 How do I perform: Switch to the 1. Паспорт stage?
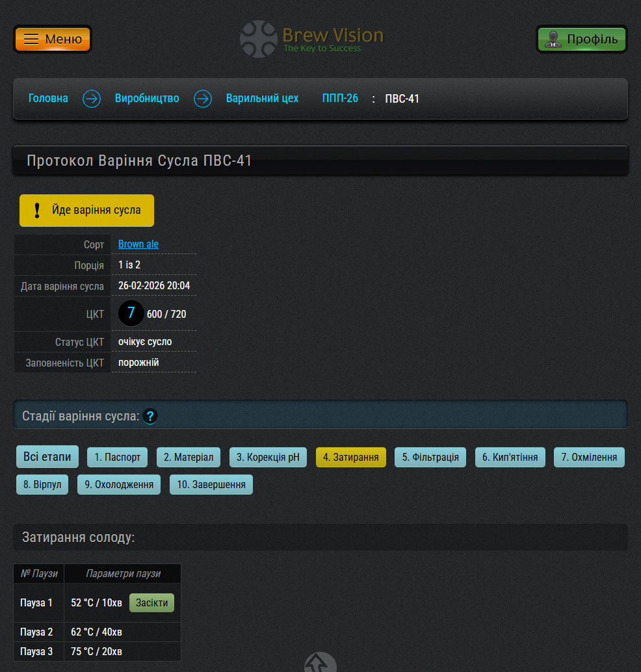click(118, 457)
